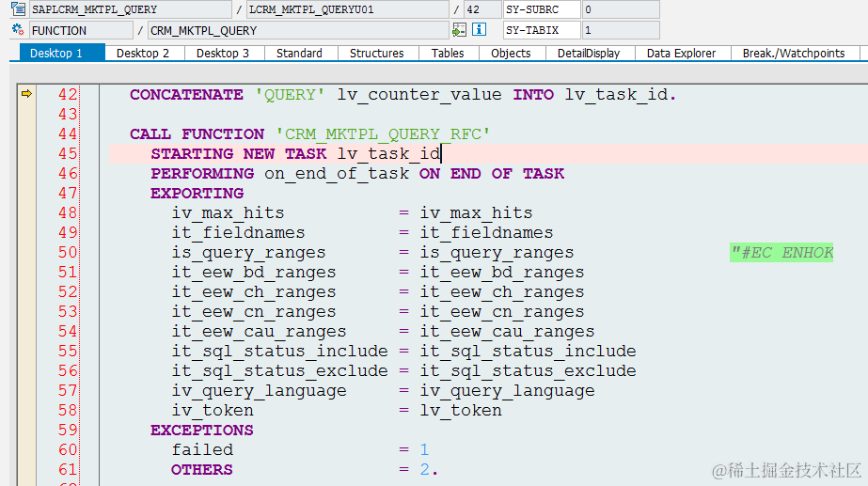Click the LCRM_MKTPL_QUERYU01 include field
Screen dimensions: 868x486
(348, 9)
